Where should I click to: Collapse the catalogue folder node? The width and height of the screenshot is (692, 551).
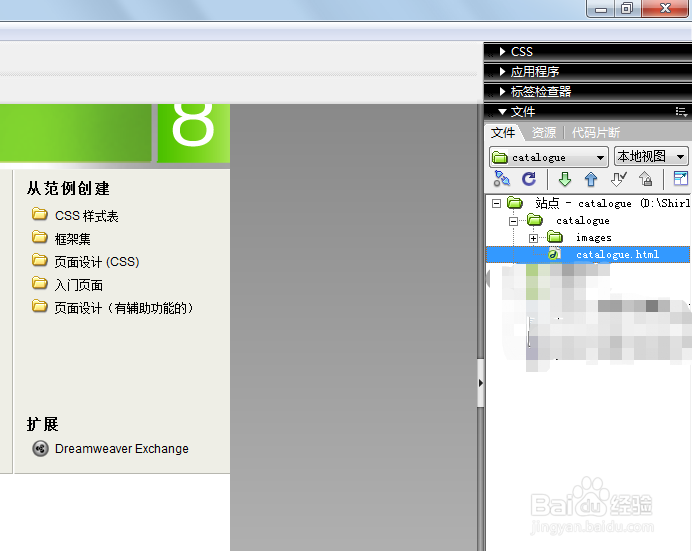coord(513,221)
